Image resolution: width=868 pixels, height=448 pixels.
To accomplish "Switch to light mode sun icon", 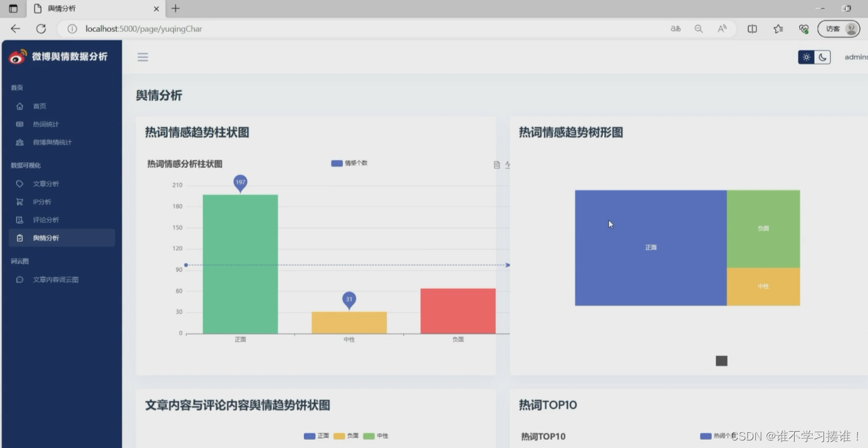I will coord(806,57).
